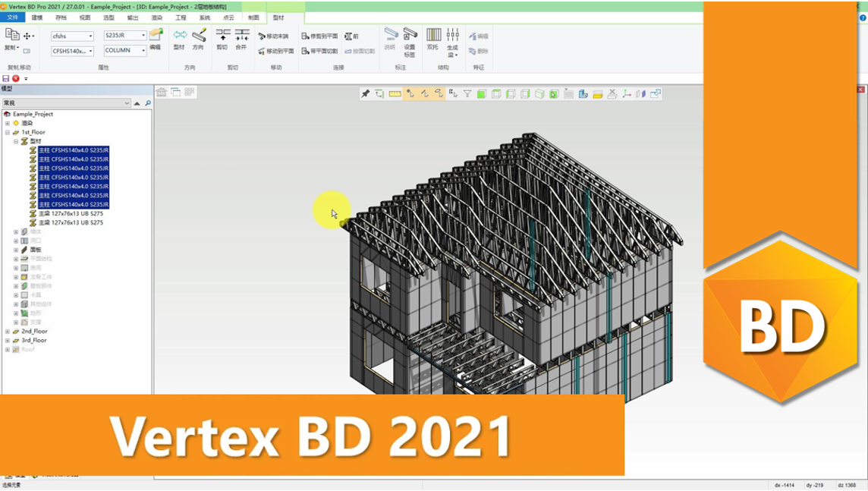Viewport: 868px width, 491px height.
Task: Click the purple save icon in quick toolbar
Action: coord(5,79)
